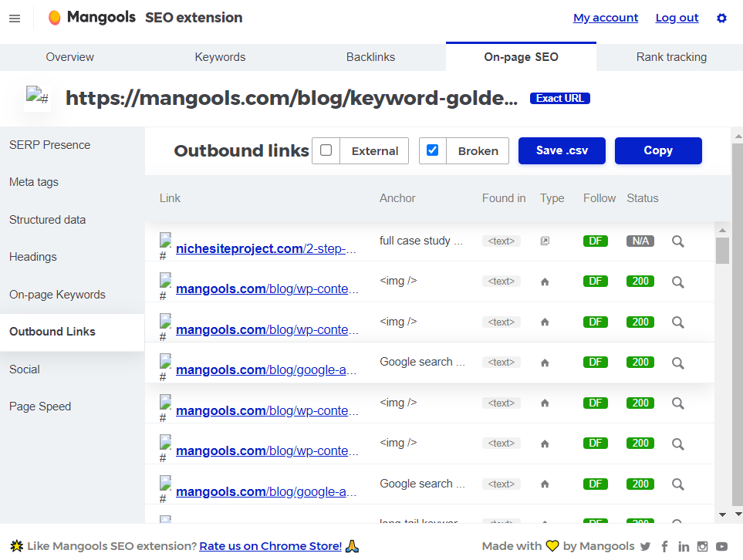Click the Broken filter label
Image resolution: width=743 pixels, height=560 pixels.
[x=478, y=151]
